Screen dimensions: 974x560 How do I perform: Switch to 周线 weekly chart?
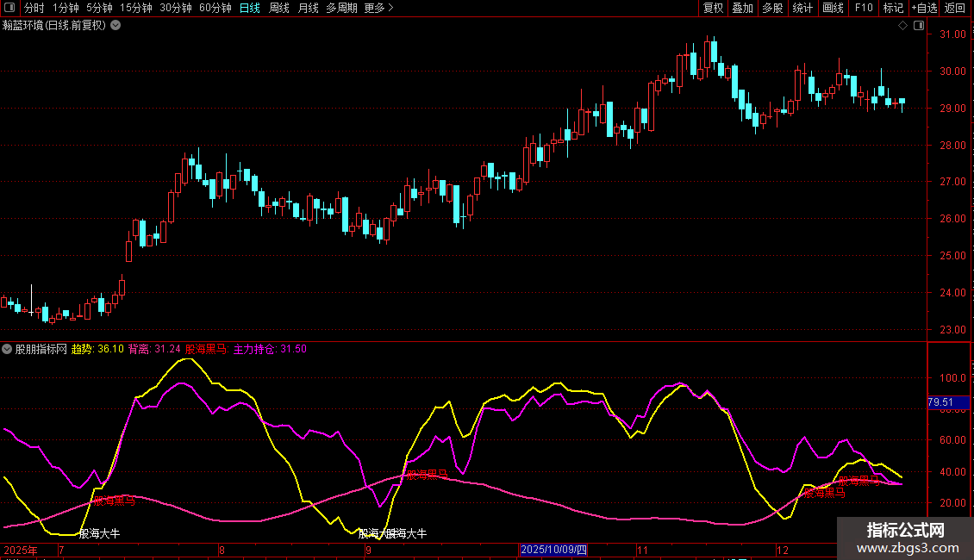(x=279, y=8)
